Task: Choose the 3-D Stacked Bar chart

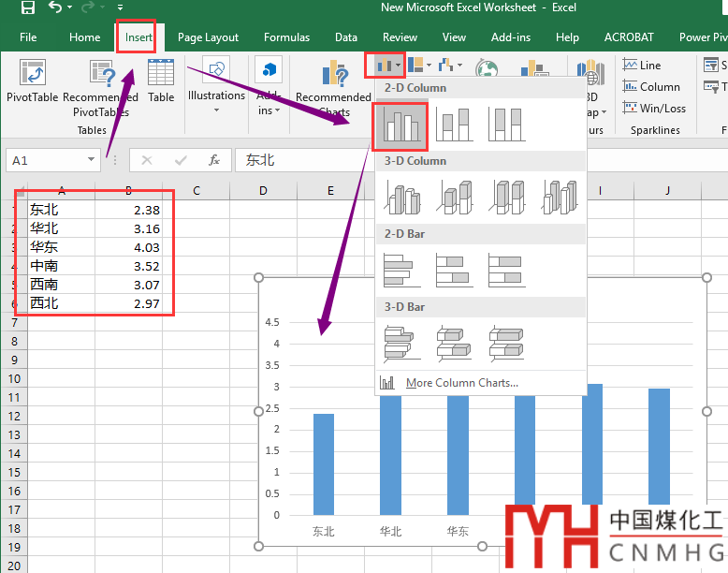Action: coord(453,344)
